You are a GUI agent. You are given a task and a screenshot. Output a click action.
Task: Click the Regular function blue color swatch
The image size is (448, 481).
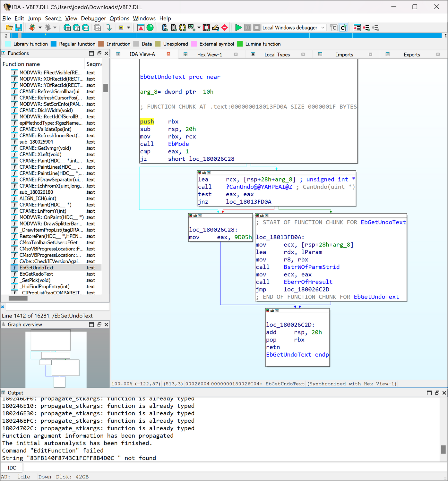coord(54,44)
